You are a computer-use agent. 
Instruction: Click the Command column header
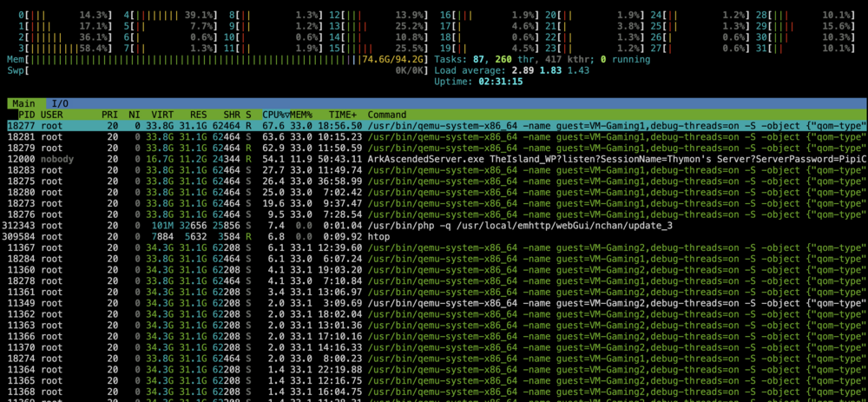pos(387,115)
